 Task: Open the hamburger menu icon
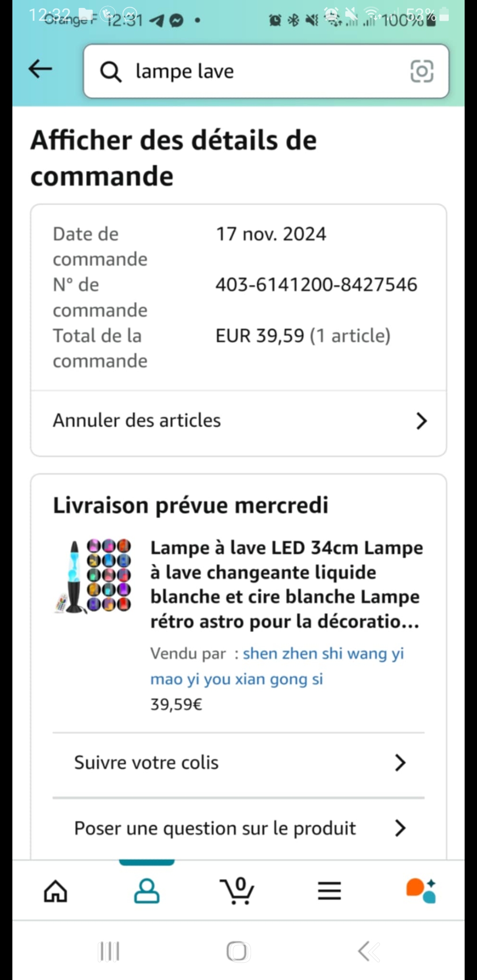[x=329, y=891]
